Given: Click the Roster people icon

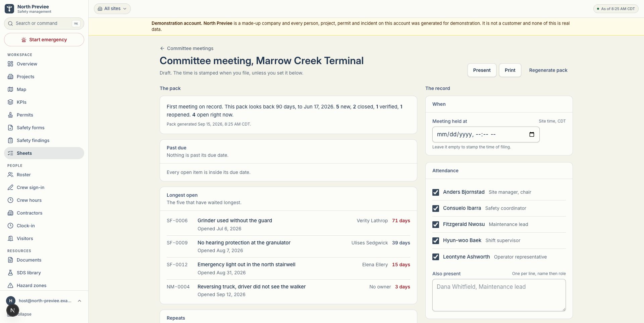Looking at the screenshot, I should point(10,175).
